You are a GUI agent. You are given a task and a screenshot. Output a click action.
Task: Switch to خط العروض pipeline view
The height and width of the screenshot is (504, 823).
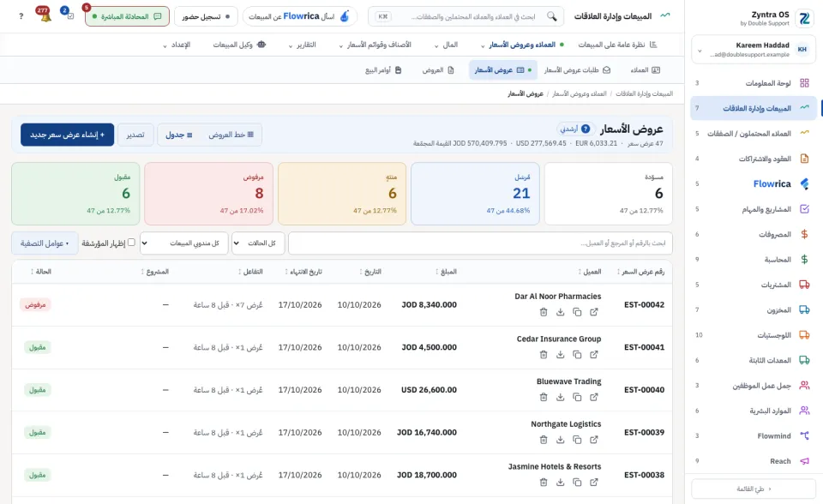231,135
